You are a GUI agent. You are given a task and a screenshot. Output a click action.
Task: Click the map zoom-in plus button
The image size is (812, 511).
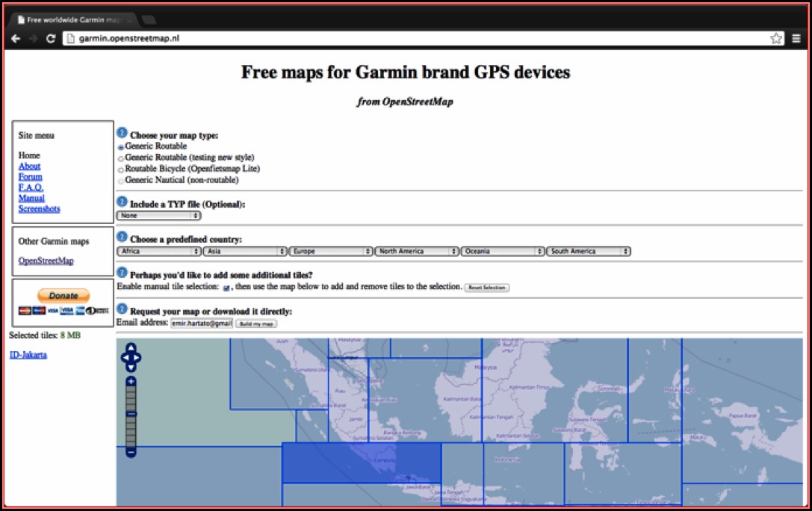click(131, 382)
